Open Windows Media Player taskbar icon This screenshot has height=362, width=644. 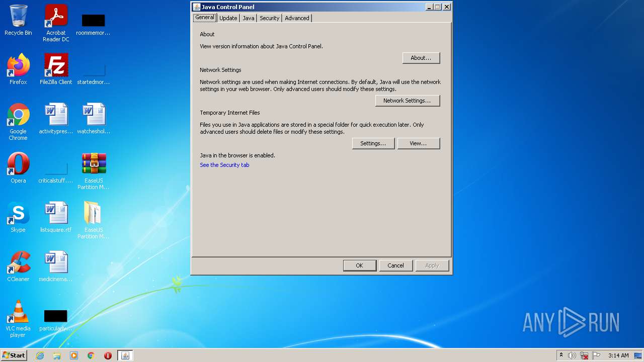[x=74, y=355]
